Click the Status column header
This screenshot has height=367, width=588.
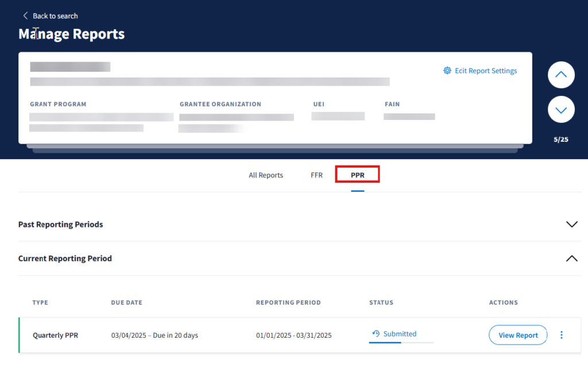pos(381,303)
